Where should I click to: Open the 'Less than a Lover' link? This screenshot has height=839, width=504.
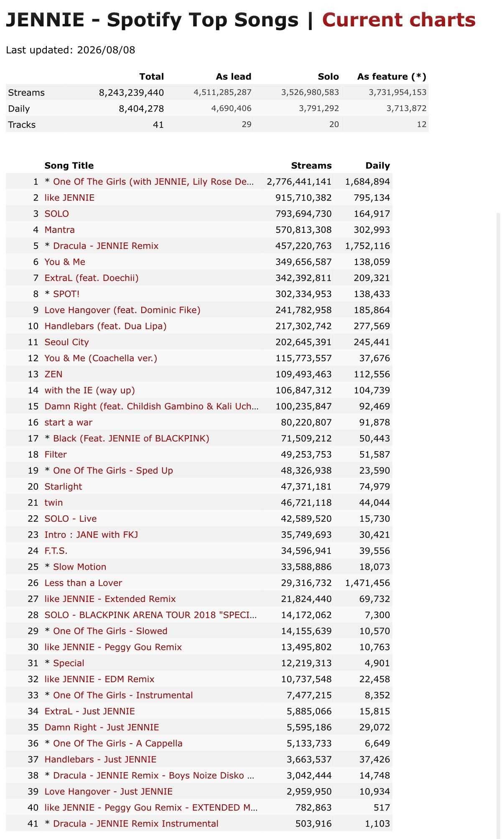(x=84, y=583)
